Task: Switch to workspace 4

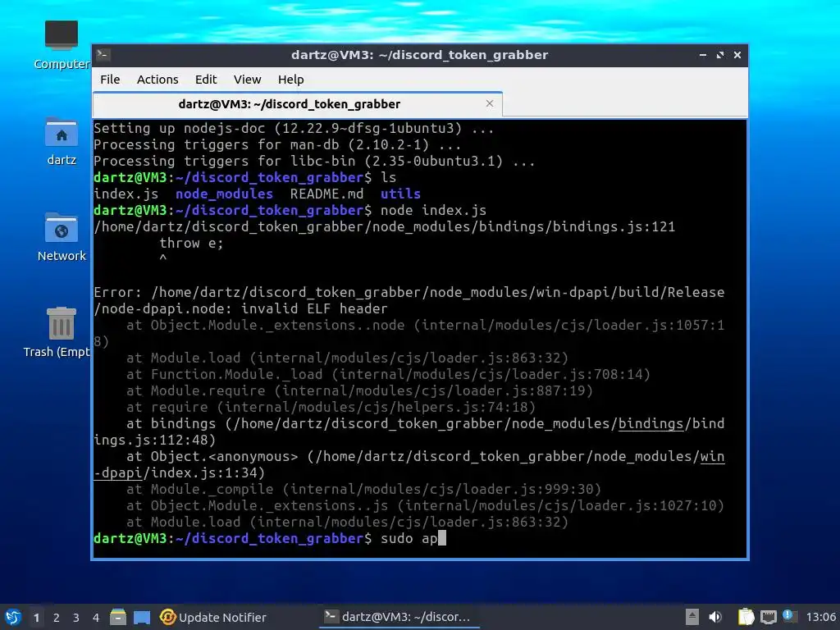Action: [x=96, y=618]
